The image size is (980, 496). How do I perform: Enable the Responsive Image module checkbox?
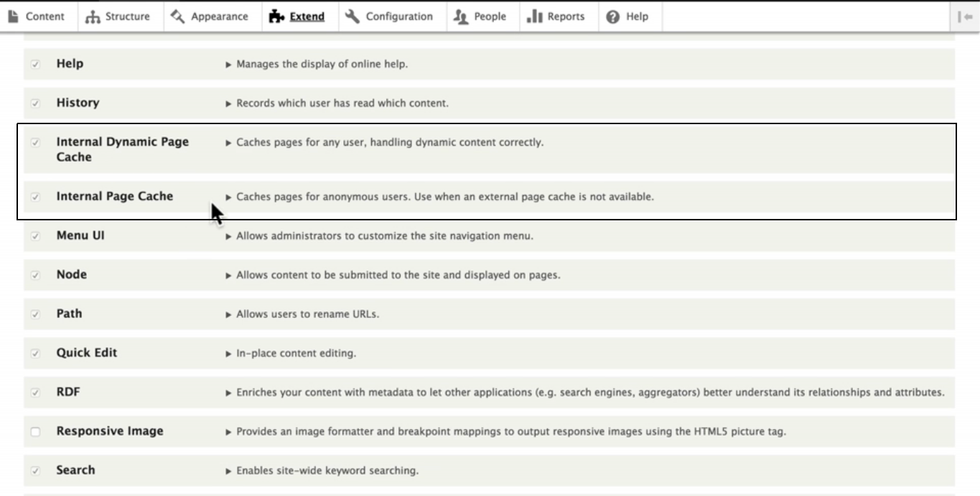tap(36, 432)
